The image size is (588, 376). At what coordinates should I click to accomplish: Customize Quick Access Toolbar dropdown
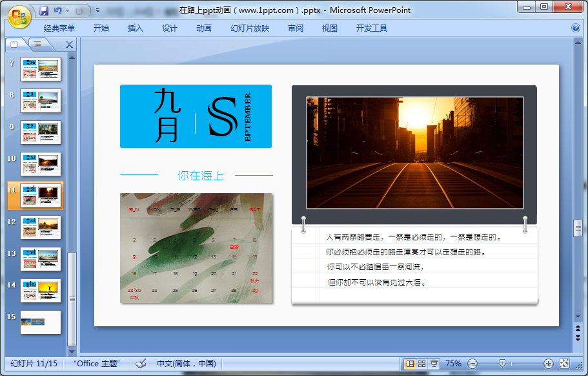click(x=97, y=11)
